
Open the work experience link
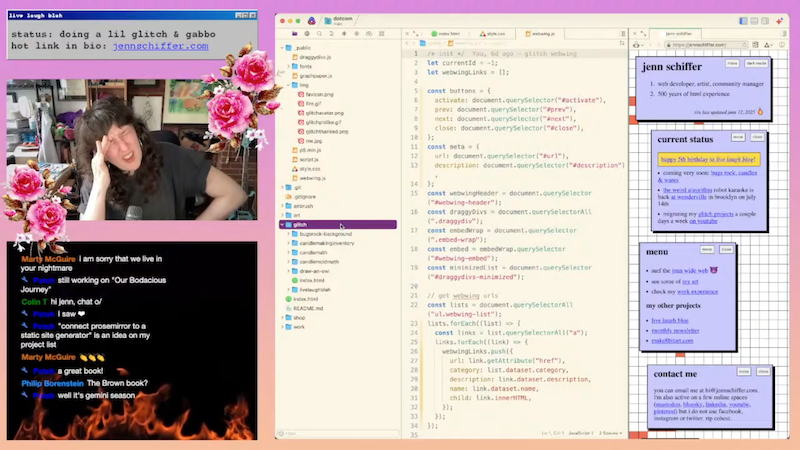[x=697, y=292]
